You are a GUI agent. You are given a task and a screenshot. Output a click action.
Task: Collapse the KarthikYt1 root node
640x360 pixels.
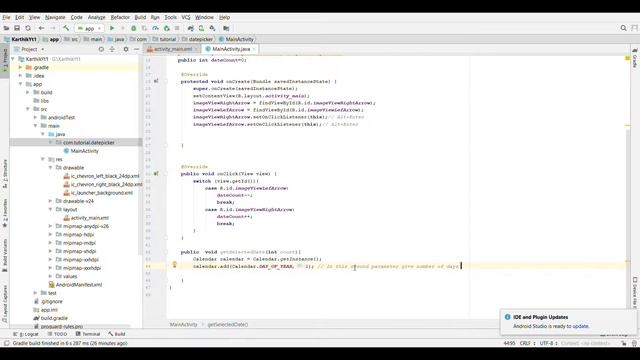click(x=13, y=59)
